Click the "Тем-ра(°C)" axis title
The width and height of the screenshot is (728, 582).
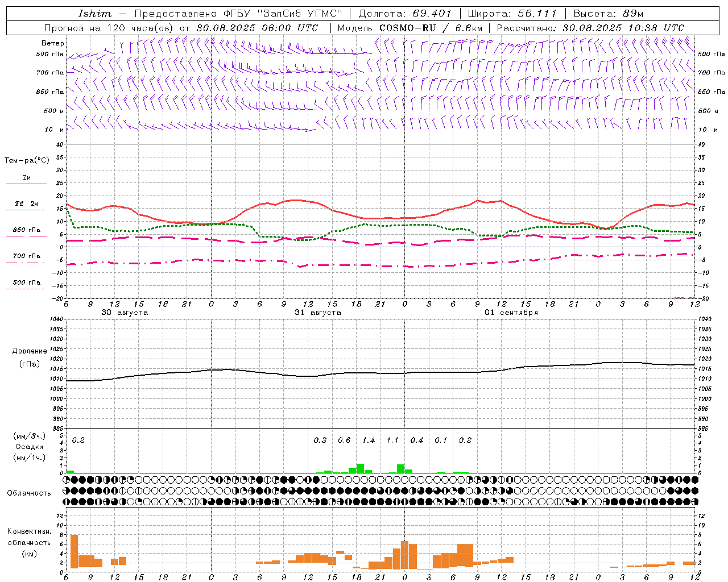click(27, 160)
